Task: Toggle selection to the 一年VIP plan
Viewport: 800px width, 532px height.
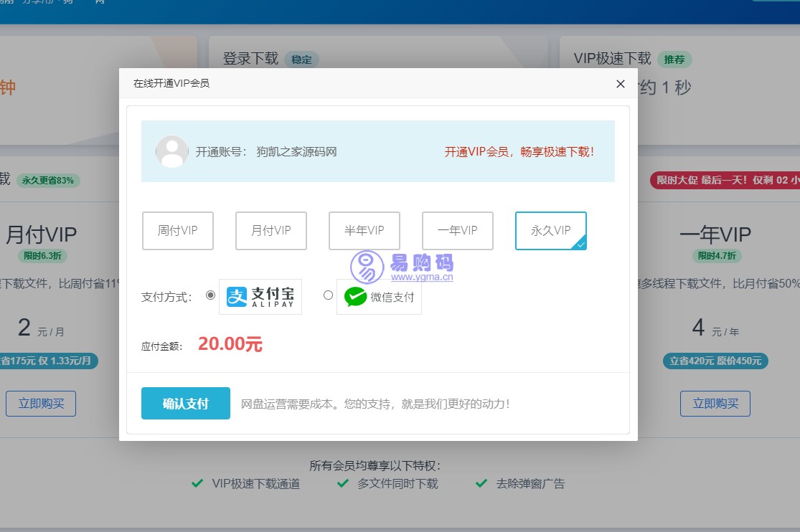Action: [x=457, y=230]
